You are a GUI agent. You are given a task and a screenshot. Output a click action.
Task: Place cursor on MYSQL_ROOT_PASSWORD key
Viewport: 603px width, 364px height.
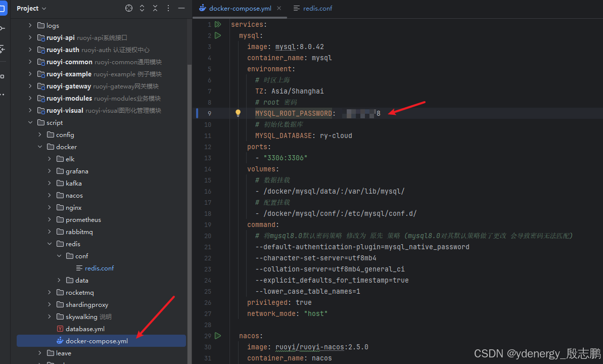click(294, 113)
